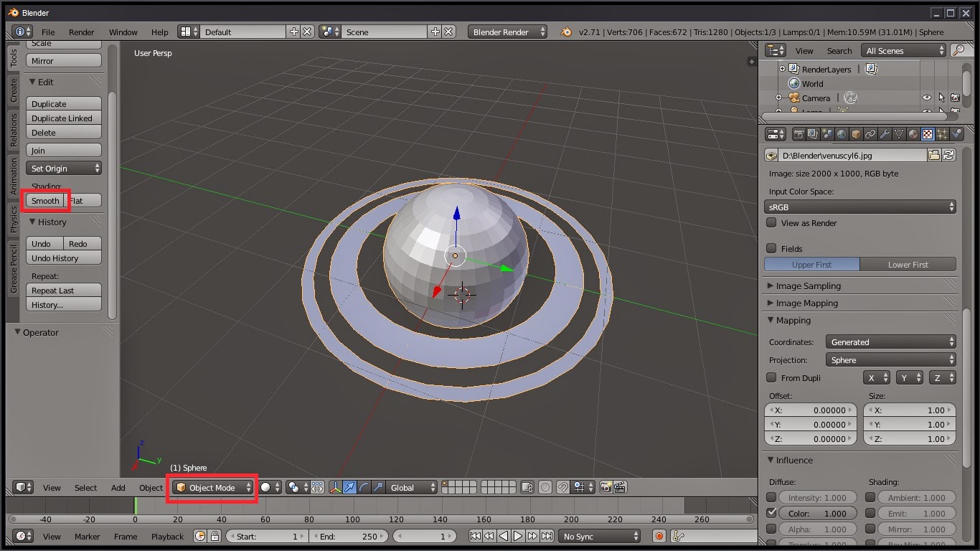Screen dimensions: 980x551
Task: Open the Render menu
Action: click(x=81, y=32)
